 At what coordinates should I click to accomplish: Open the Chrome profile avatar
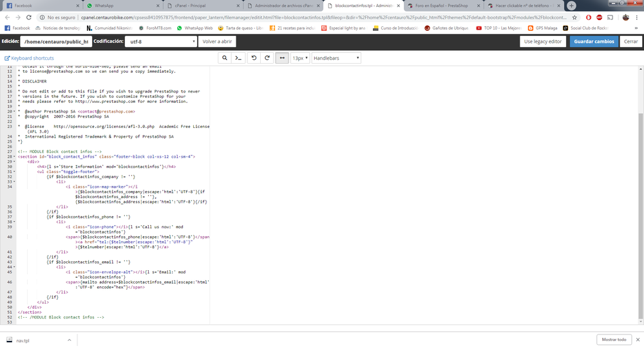625,17
